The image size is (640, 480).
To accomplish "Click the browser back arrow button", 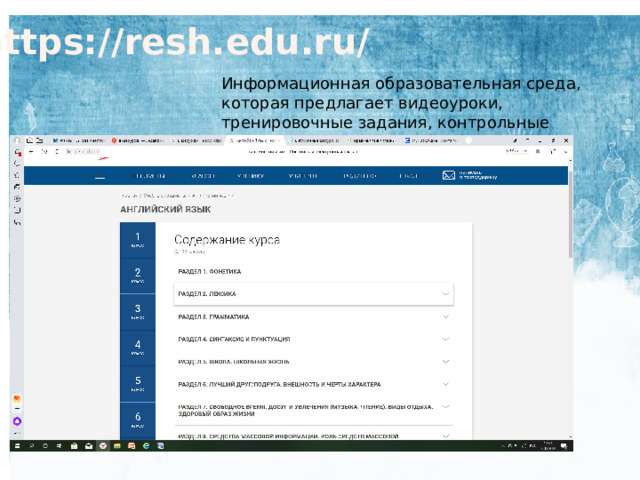I will [x=31, y=151].
